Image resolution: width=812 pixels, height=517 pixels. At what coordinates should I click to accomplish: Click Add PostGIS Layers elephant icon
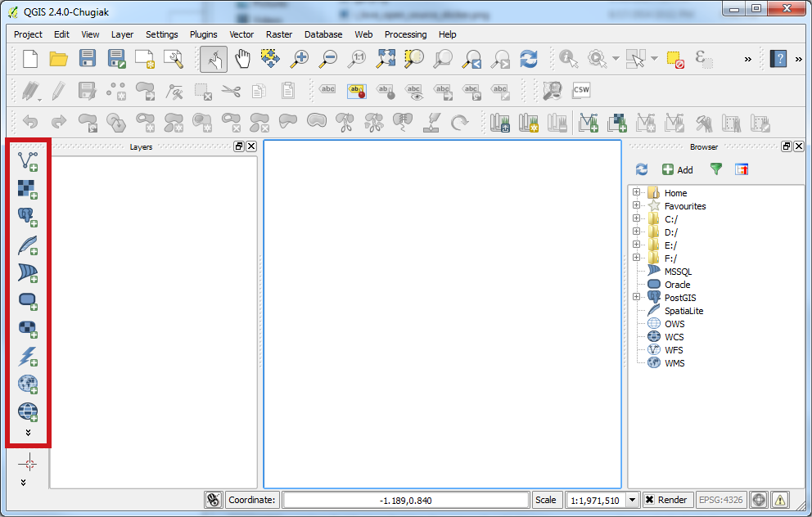28,216
